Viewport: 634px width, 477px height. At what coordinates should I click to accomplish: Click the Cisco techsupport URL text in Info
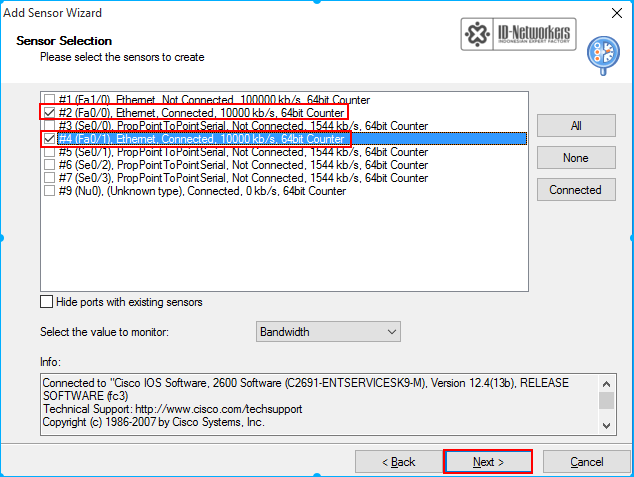(x=219, y=409)
